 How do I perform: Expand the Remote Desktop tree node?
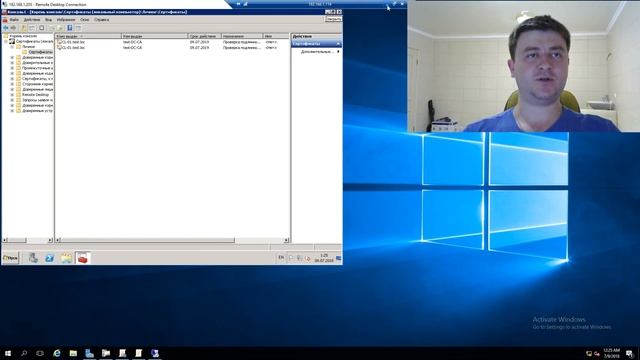pos(12,94)
